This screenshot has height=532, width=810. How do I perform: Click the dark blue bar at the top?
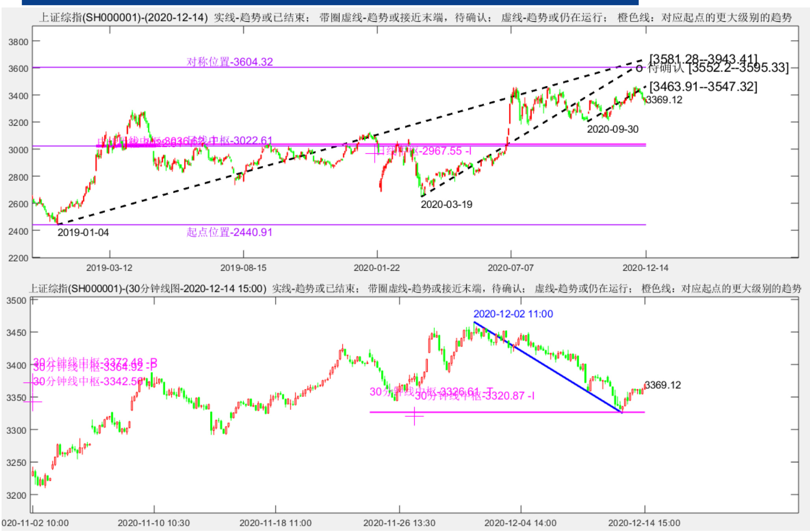pyautogui.click(x=330, y=2)
